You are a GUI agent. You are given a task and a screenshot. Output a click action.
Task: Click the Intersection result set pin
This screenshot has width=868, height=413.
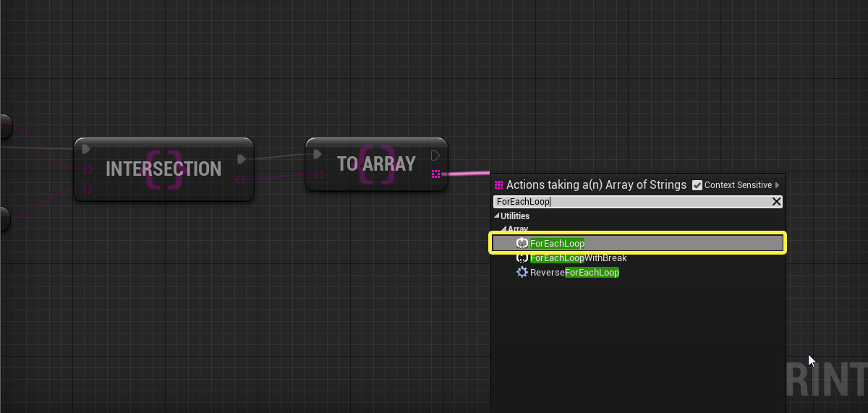coord(241,179)
